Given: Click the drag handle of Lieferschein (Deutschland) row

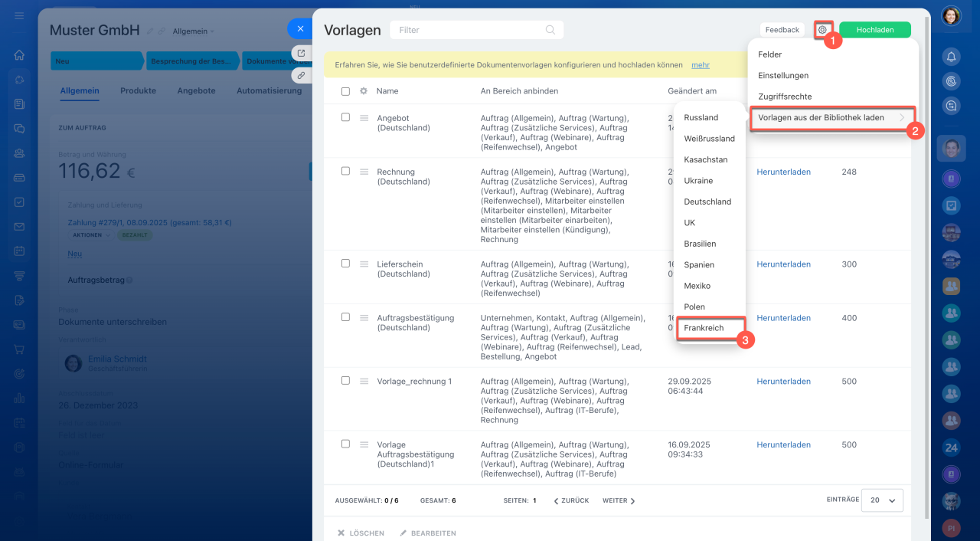Looking at the screenshot, I should click(x=364, y=264).
